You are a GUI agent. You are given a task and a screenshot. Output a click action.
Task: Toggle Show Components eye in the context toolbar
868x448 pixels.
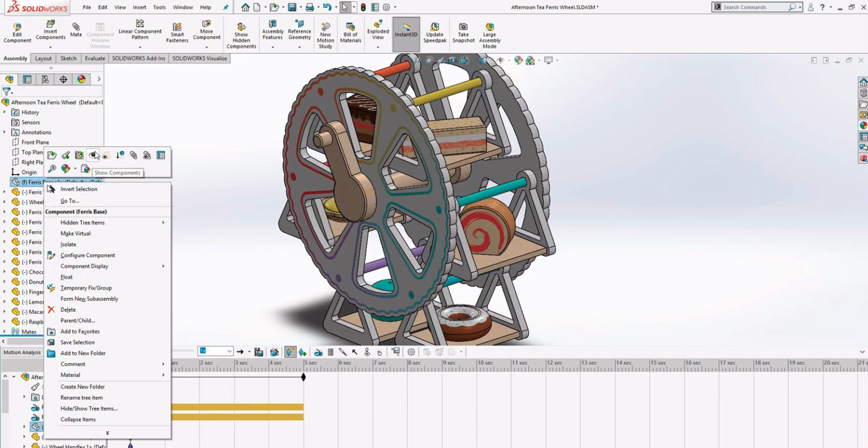(93, 155)
